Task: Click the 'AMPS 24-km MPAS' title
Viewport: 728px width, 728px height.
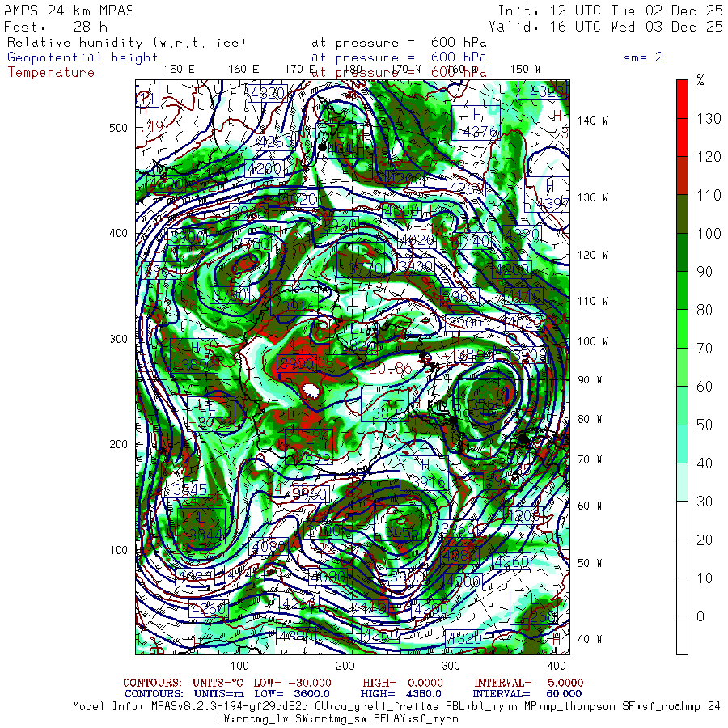Action: [x=69, y=11]
